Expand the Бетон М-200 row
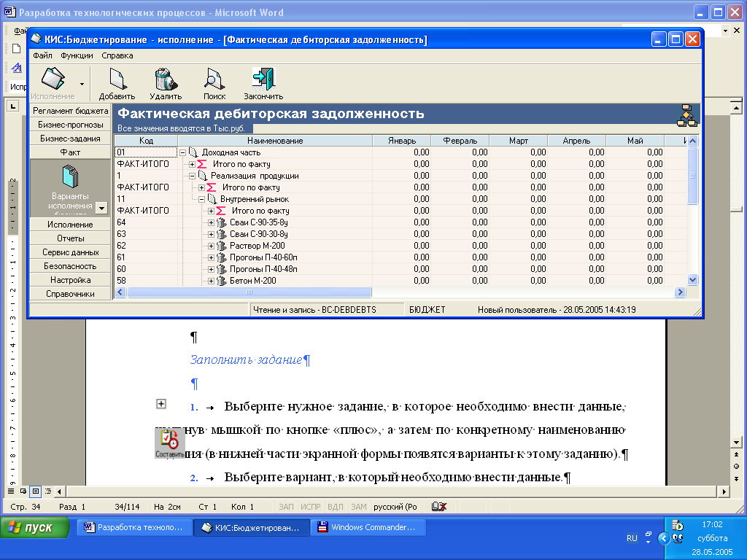Screen dimensions: 747x560 pyautogui.click(x=211, y=281)
